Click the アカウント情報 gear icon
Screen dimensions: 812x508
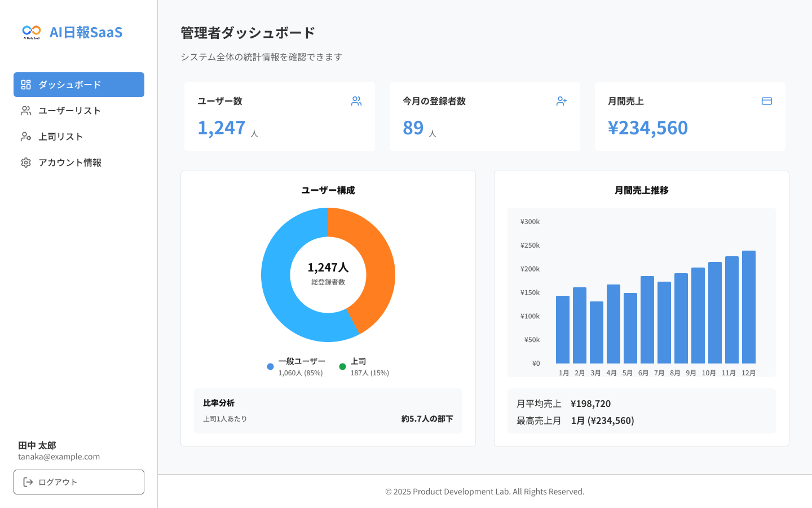point(26,163)
